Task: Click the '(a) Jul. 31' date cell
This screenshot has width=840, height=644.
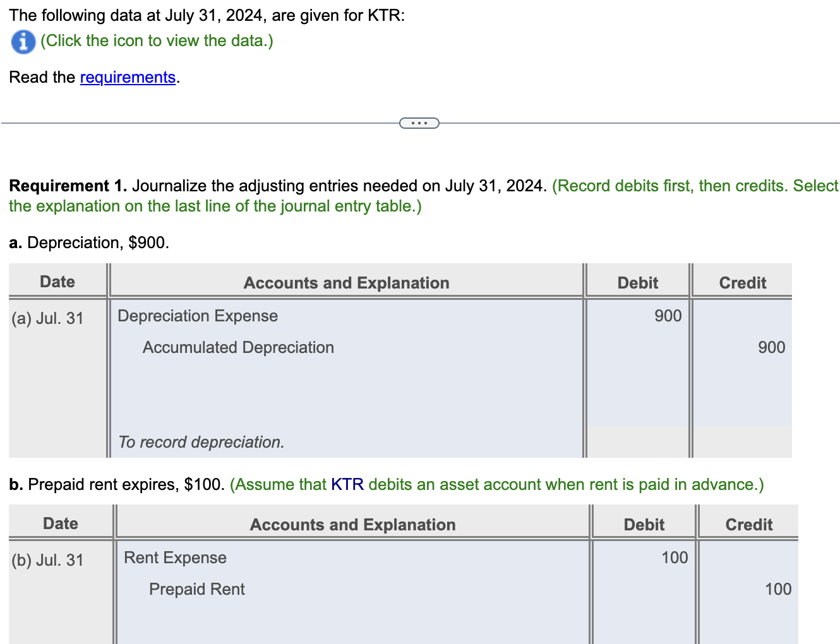Action: 47,318
